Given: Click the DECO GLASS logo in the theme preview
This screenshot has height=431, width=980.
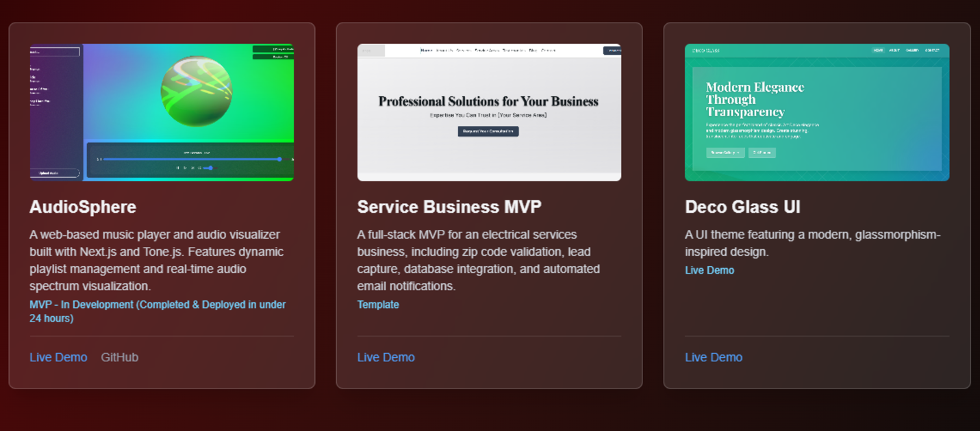Looking at the screenshot, I should (x=706, y=50).
